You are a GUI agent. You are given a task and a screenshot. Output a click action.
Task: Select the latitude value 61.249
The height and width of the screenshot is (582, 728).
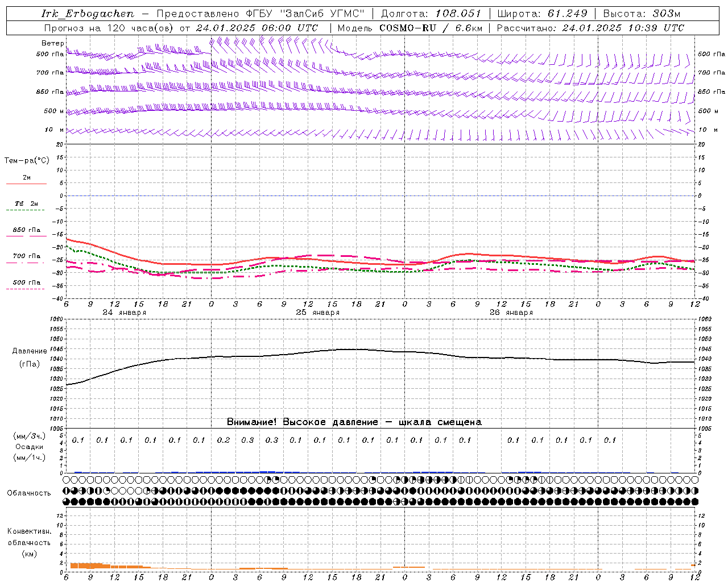pos(566,14)
